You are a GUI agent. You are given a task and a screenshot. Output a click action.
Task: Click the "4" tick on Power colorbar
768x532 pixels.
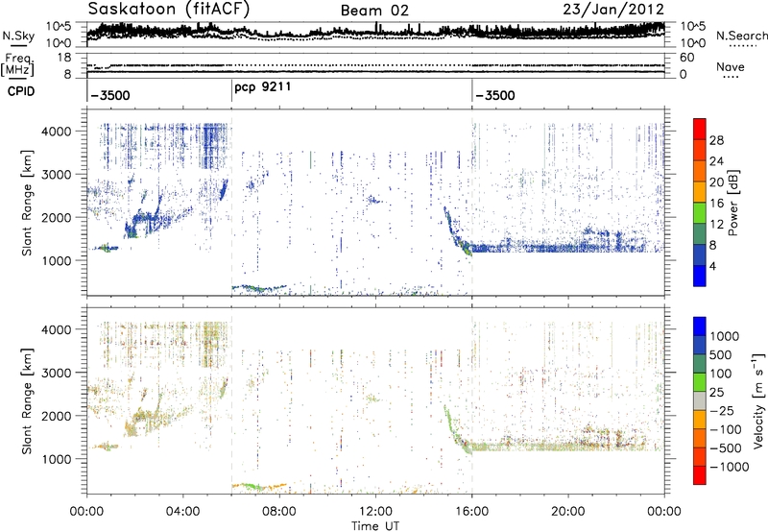(x=713, y=267)
